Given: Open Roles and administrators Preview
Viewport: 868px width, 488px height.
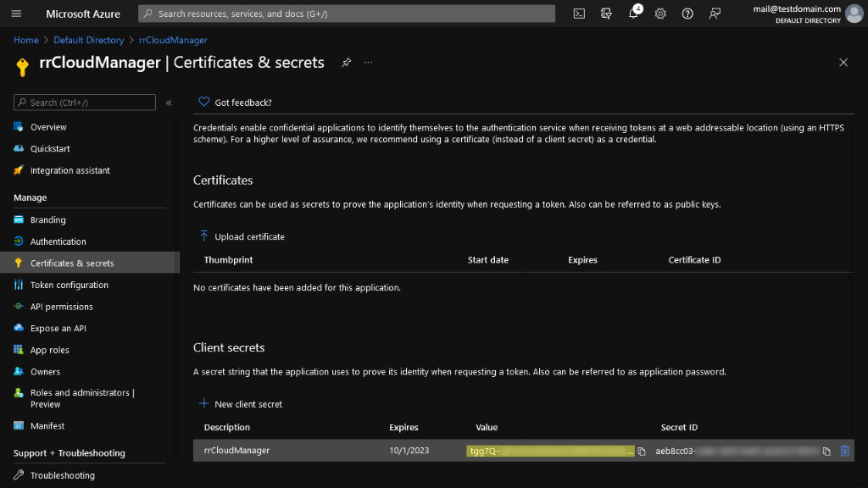Looking at the screenshot, I should coord(83,398).
